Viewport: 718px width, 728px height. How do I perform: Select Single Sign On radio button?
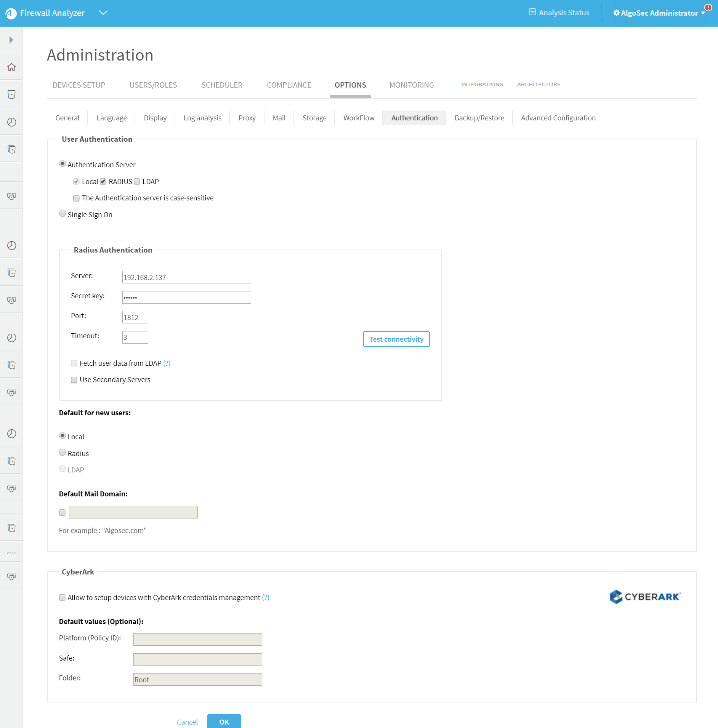[x=63, y=214]
